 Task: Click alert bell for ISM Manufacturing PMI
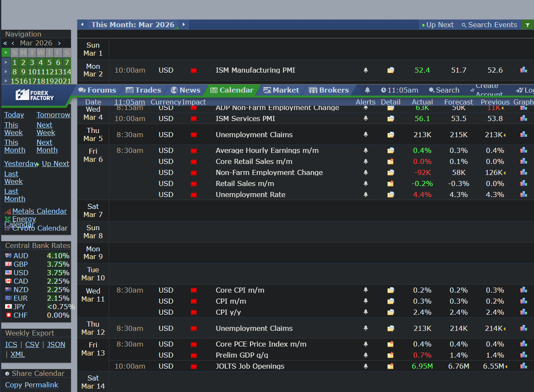(366, 70)
